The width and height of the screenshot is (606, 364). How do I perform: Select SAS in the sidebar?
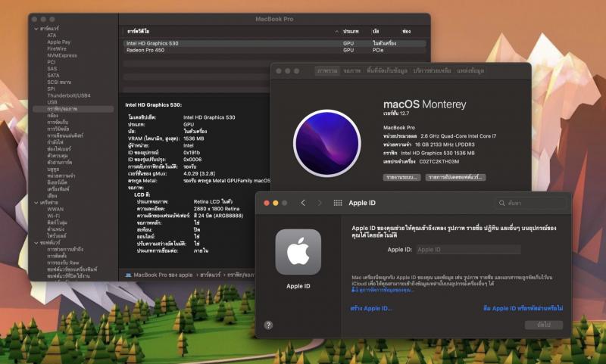[52, 69]
